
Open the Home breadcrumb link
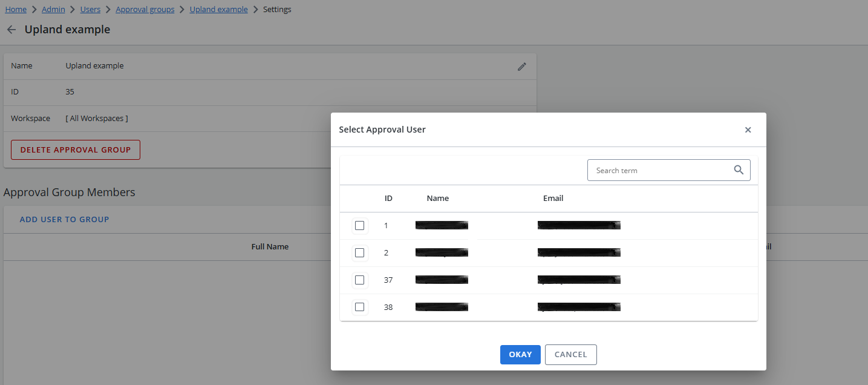(x=16, y=10)
